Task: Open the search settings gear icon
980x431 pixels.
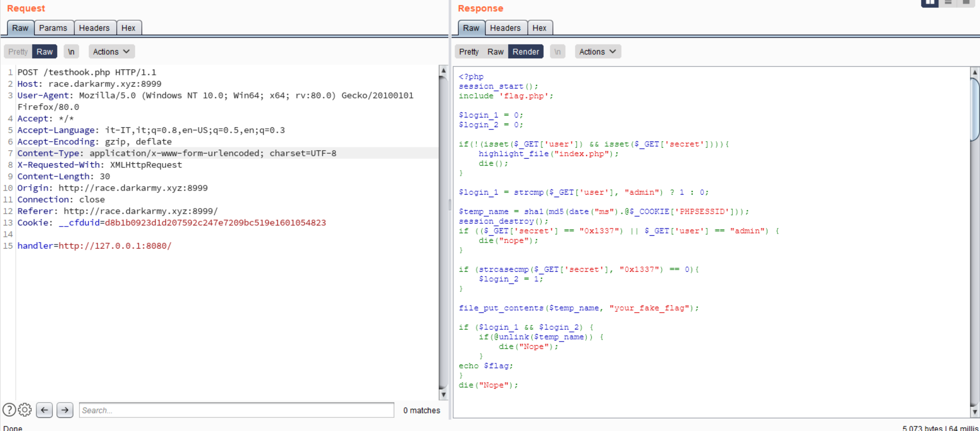Action: click(x=25, y=410)
